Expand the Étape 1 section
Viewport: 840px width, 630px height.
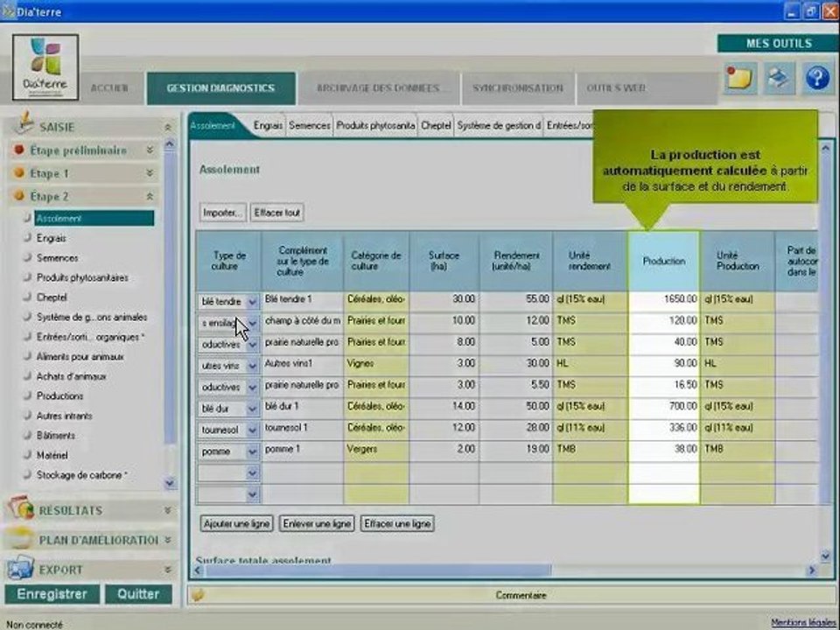[x=150, y=173]
